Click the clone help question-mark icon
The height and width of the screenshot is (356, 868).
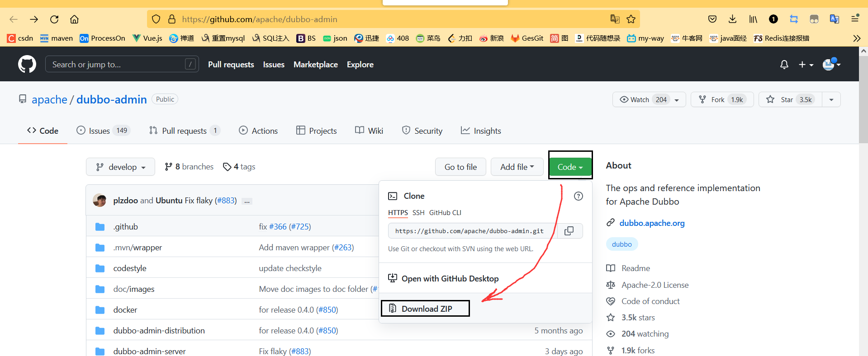tap(579, 196)
